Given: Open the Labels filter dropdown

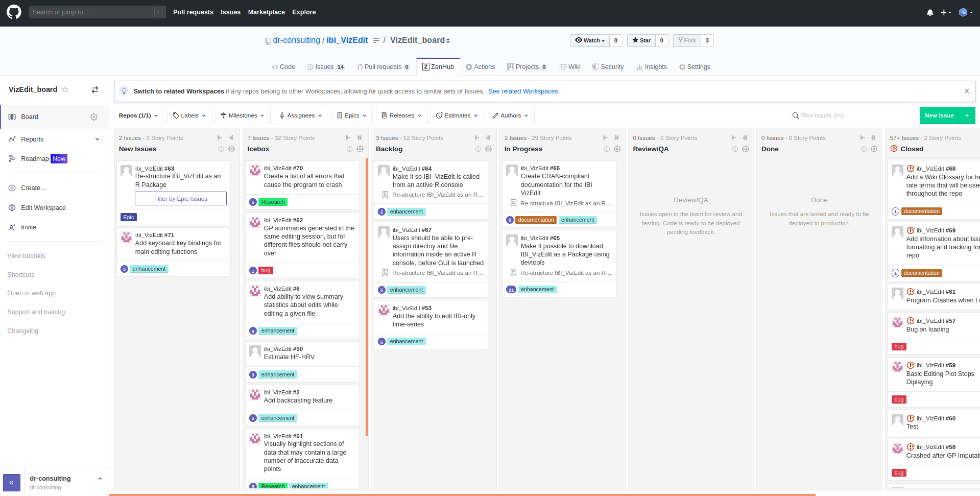Looking at the screenshot, I should coord(189,115).
